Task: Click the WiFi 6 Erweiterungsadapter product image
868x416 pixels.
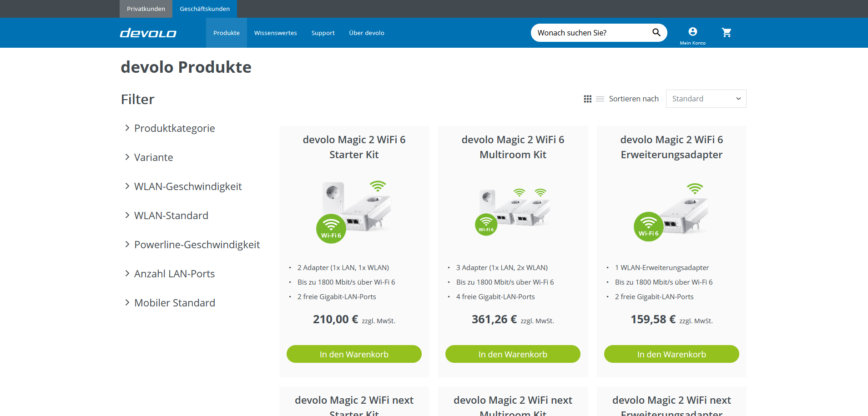Action: [x=671, y=211]
